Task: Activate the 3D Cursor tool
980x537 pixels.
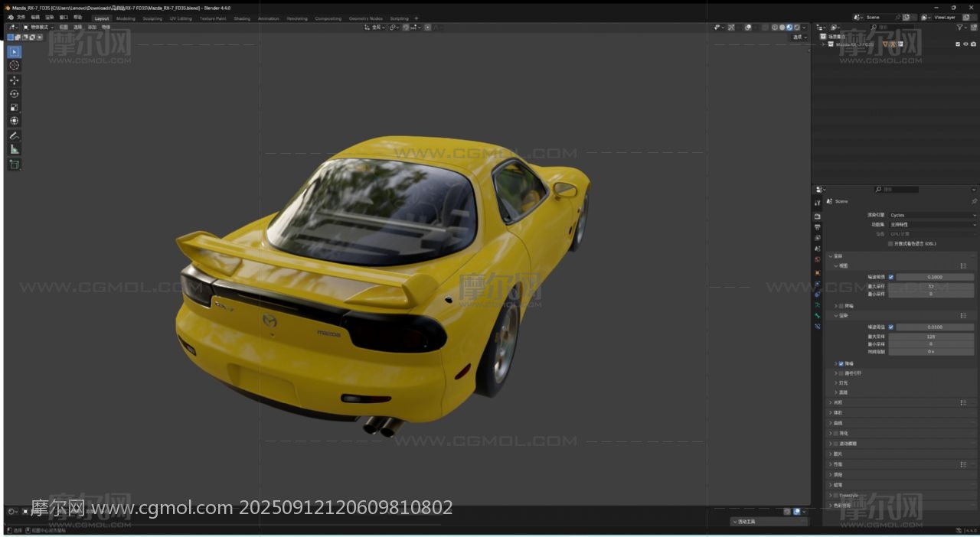Action: pos(14,66)
